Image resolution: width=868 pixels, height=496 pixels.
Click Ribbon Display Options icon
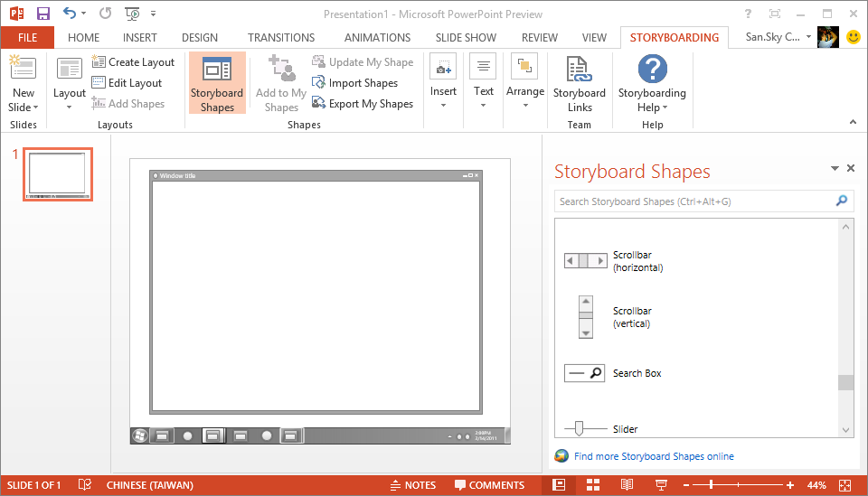[x=775, y=14]
